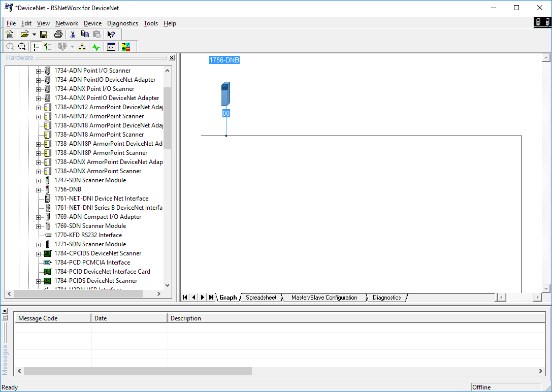Screen dimensions: 552x392
Task: Click the 1756-DNB label in graph view
Action: pos(224,60)
